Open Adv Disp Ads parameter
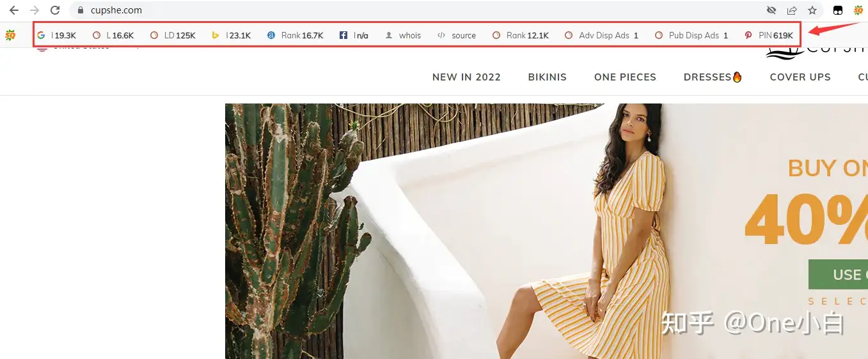 [601, 36]
